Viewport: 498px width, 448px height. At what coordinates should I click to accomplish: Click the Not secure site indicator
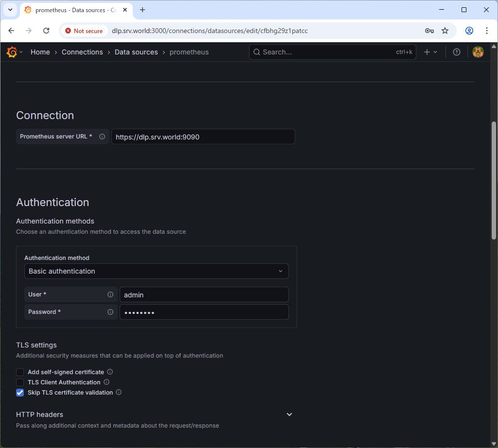pyautogui.click(x=84, y=31)
